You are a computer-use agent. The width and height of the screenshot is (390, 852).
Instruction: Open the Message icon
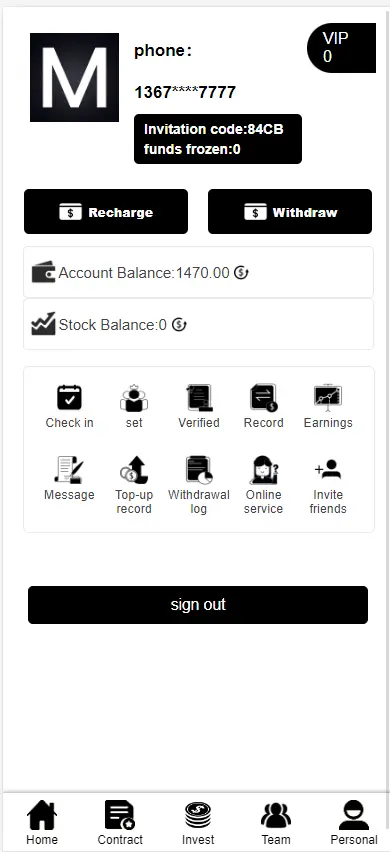(x=69, y=470)
